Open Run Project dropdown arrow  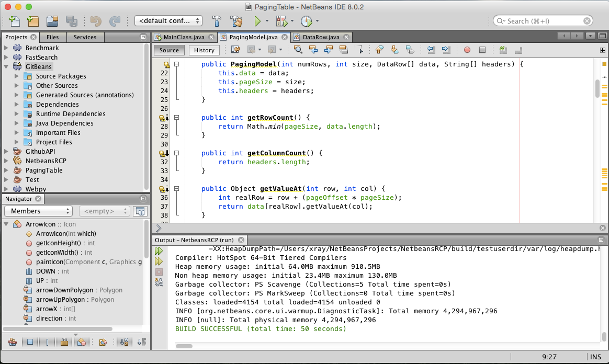click(267, 21)
